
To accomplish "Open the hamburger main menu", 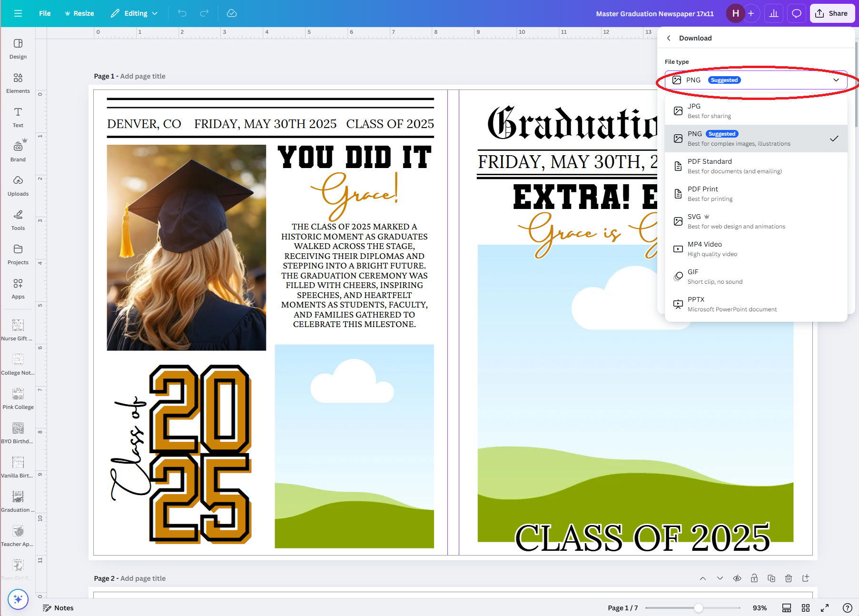I will click(x=18, y=13).
